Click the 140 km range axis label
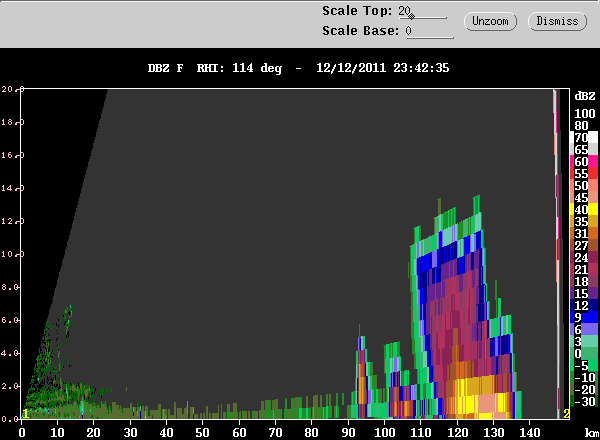The image size is (600, 440). coord(530,433)
